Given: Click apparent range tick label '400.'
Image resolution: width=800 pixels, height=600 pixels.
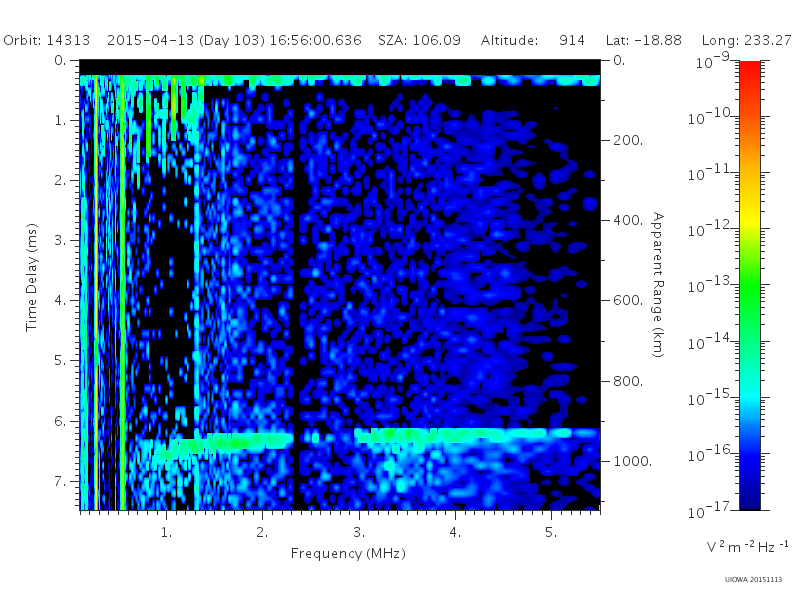Looking at the screenshot, I should (628, 220).
